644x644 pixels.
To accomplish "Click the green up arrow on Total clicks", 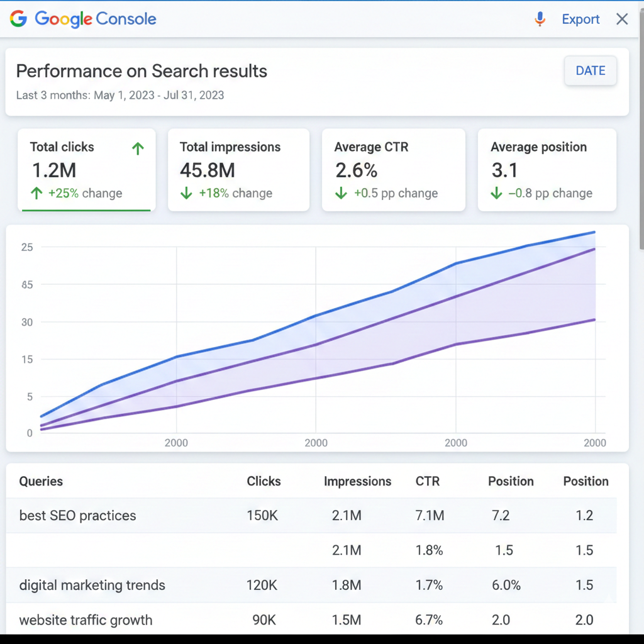I will [x=137, y=148].
